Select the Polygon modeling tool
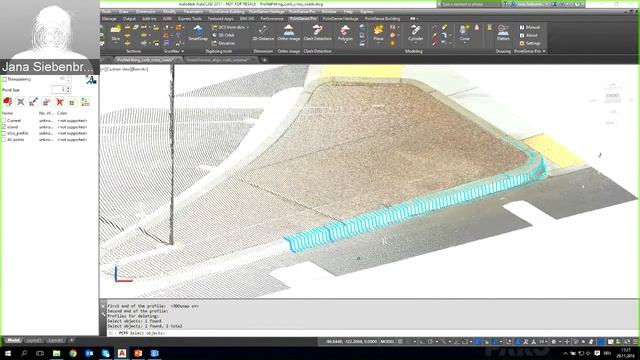 [345, 33]
